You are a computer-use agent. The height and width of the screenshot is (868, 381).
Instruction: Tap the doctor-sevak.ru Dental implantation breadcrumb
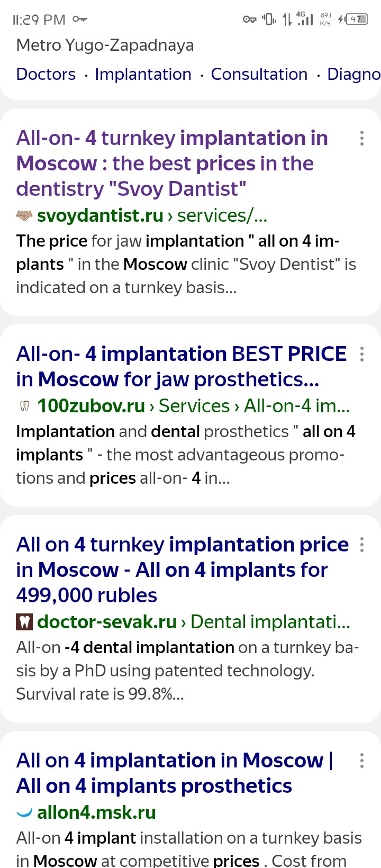(x=194, y=622)
